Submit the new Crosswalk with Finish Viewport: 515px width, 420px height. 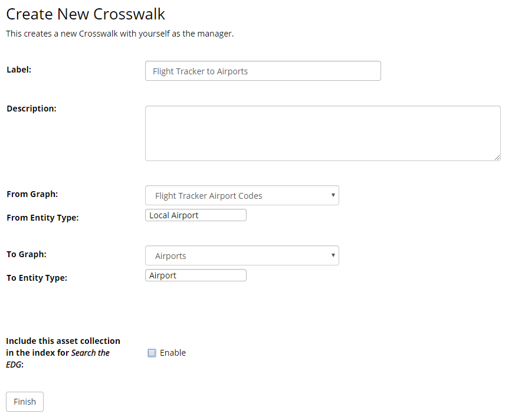tap(24, 402)
